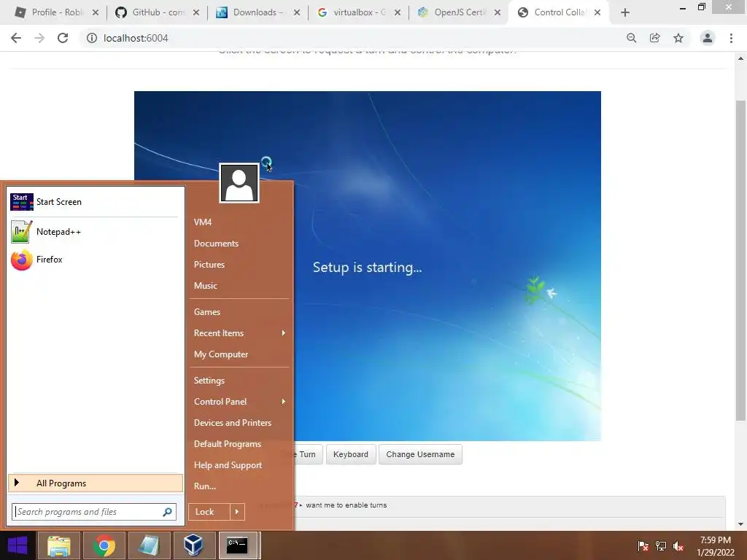
Task: Open the notepad app on the taskbar
Action: [149, 545]
